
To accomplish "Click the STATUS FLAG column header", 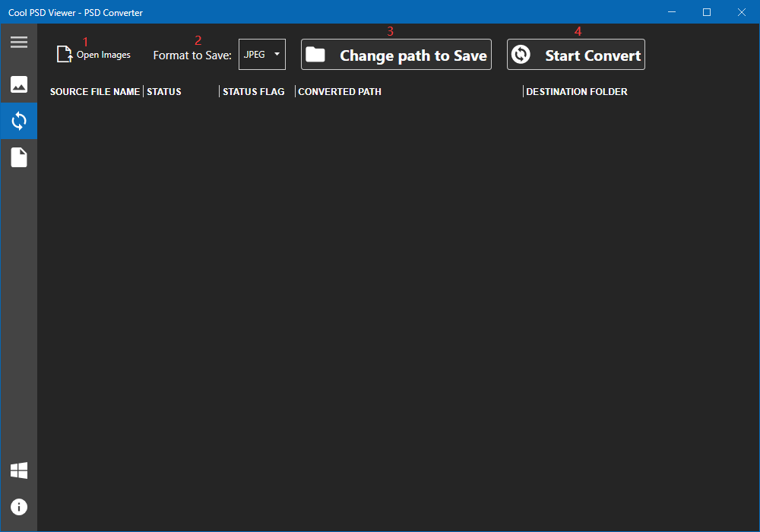I will pos(253,91).
